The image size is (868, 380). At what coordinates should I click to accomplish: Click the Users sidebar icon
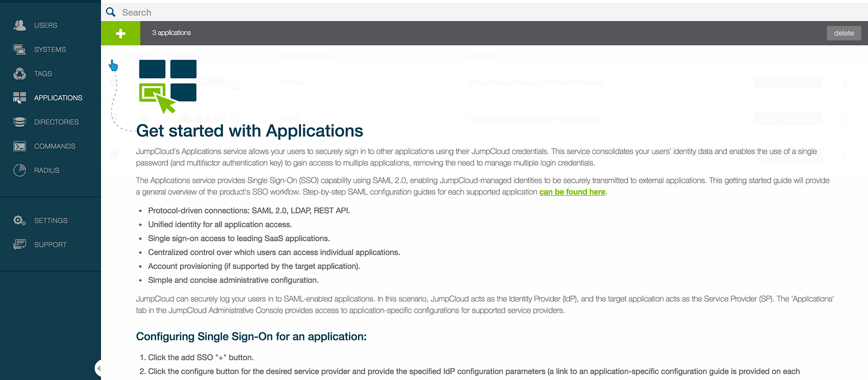click(20, 25)
